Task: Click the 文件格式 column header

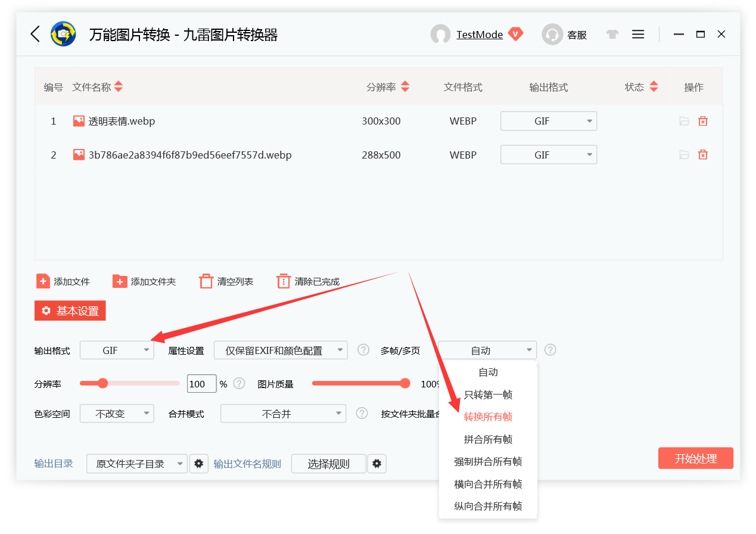Action: pos(463,87)
